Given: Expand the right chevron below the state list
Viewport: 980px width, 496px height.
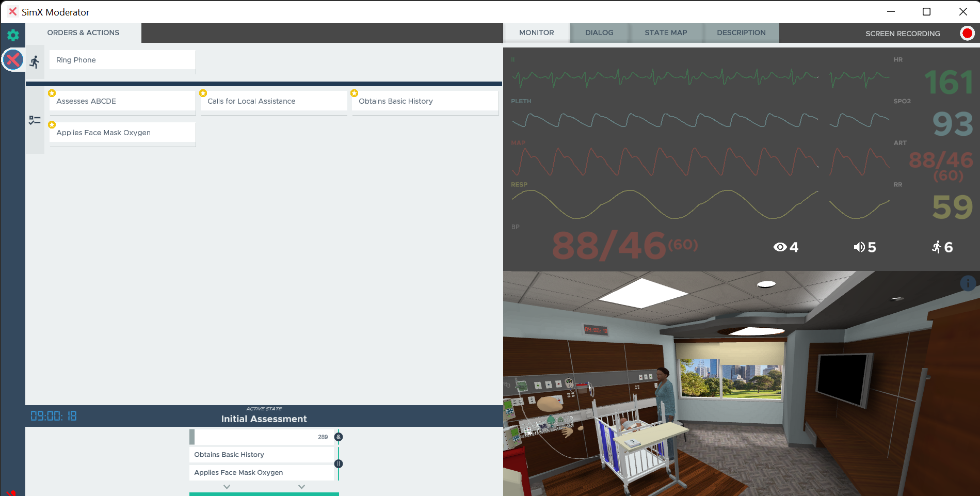Looking at the screenshot, I should click(301, 487).
